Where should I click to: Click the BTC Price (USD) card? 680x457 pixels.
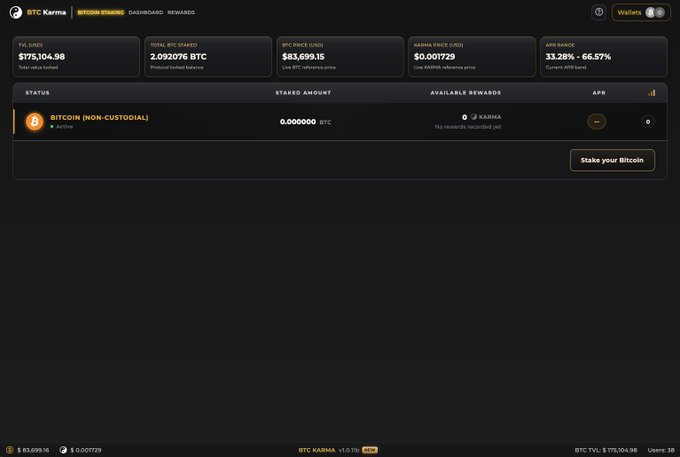[x=340, y=56]
